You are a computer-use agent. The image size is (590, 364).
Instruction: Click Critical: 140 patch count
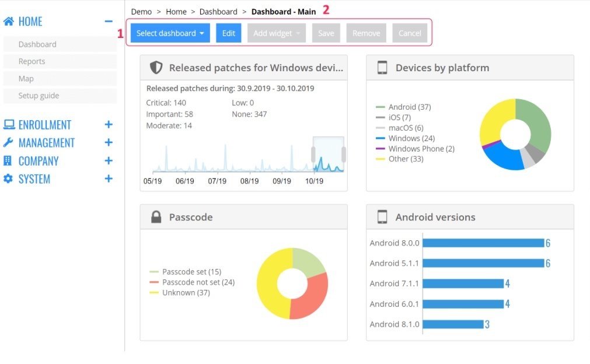(166, 103)
